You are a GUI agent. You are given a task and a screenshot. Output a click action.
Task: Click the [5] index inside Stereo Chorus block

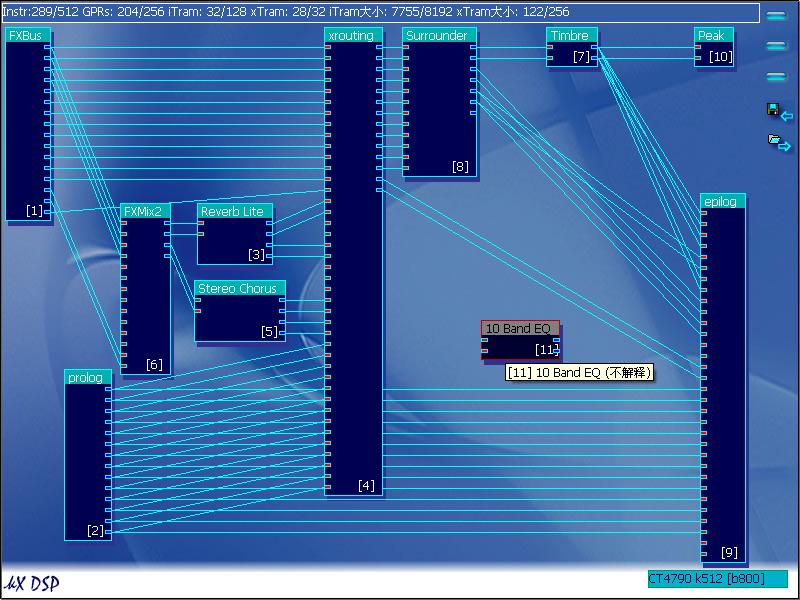[269, 331]
